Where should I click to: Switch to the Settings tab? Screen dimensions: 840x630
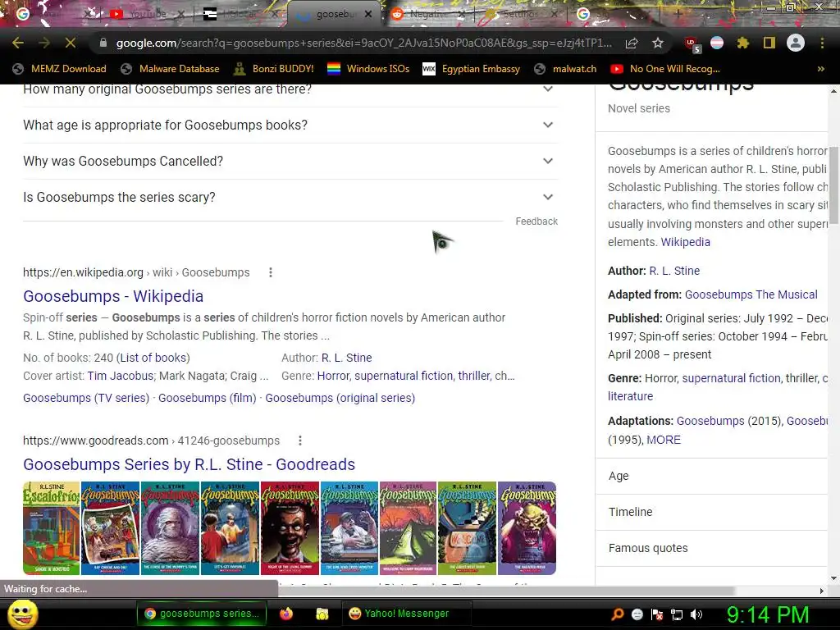tap(519, 14)
